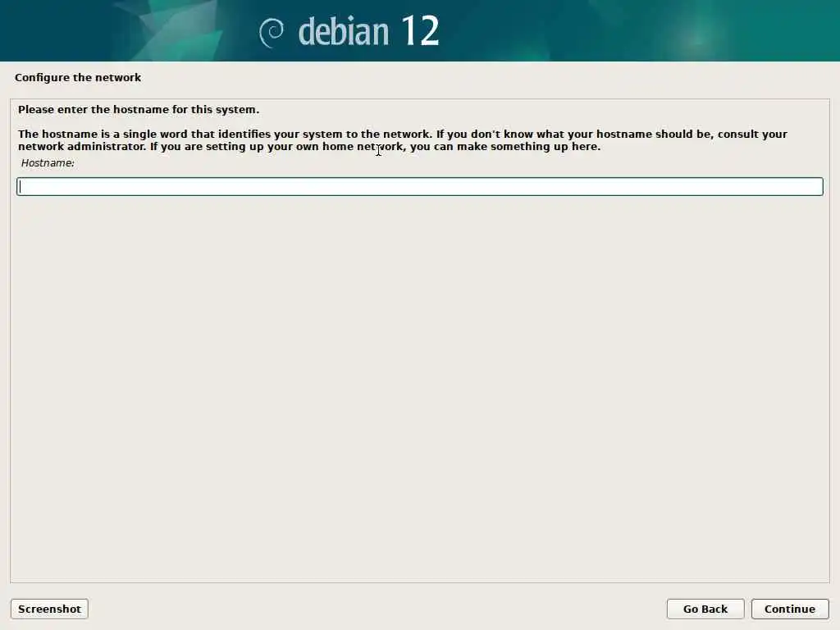Click the "Configure the network" heading
Image resolution: width=840 pixels, height=630 pixels.
(78, 78)
